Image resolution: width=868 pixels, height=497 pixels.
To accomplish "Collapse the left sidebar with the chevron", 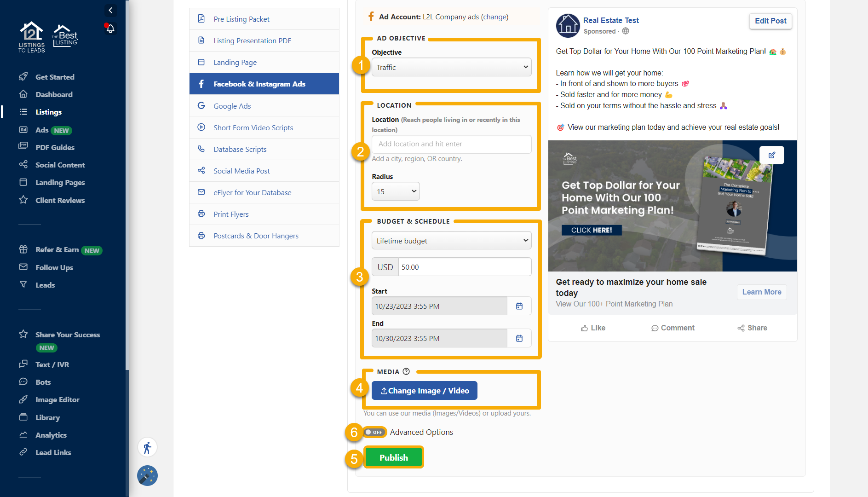I will pos(110,10).
